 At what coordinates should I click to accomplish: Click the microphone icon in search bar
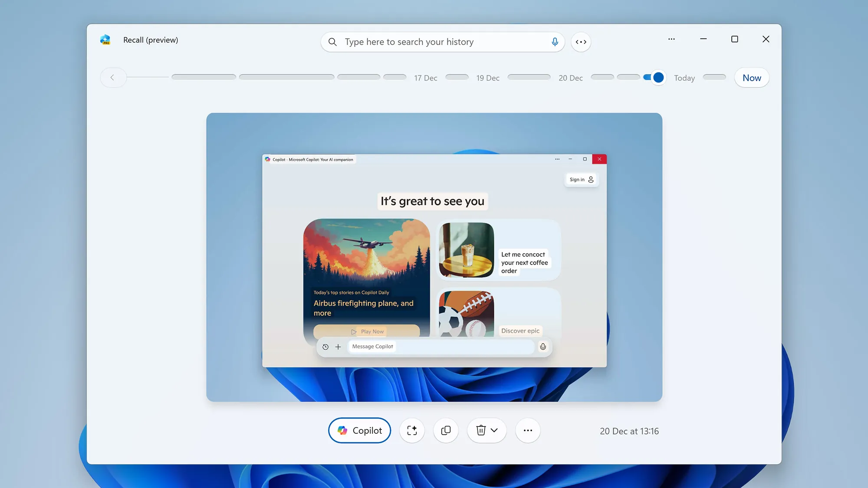[x=555, y=42]
